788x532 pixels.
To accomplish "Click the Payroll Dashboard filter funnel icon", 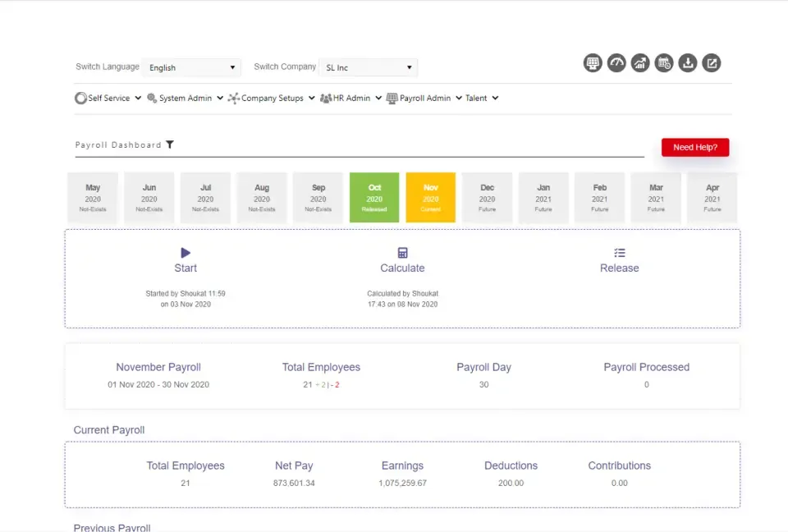I will (x=170, y=144).
